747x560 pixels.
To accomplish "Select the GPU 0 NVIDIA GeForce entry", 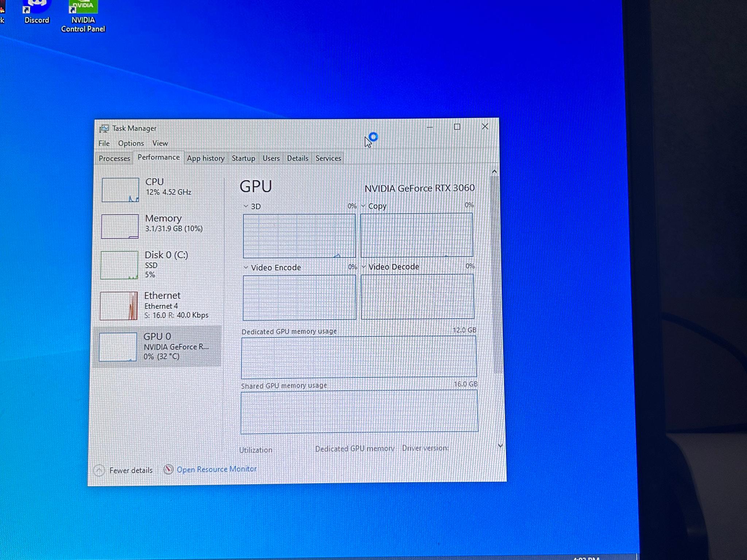I will pyautogui.click(x=157, y=346).
